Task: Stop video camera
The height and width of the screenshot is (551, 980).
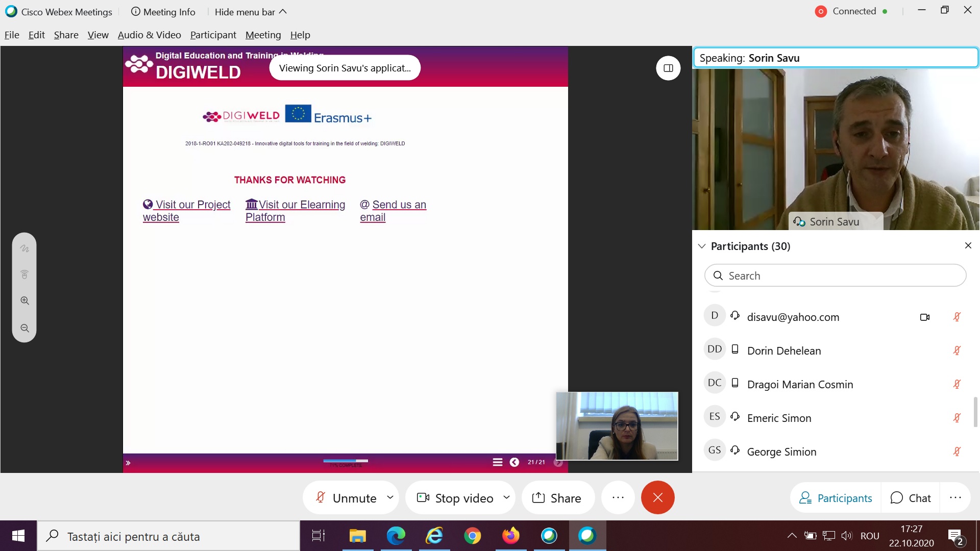Action: pyautogui.click(x=455, y=497)
